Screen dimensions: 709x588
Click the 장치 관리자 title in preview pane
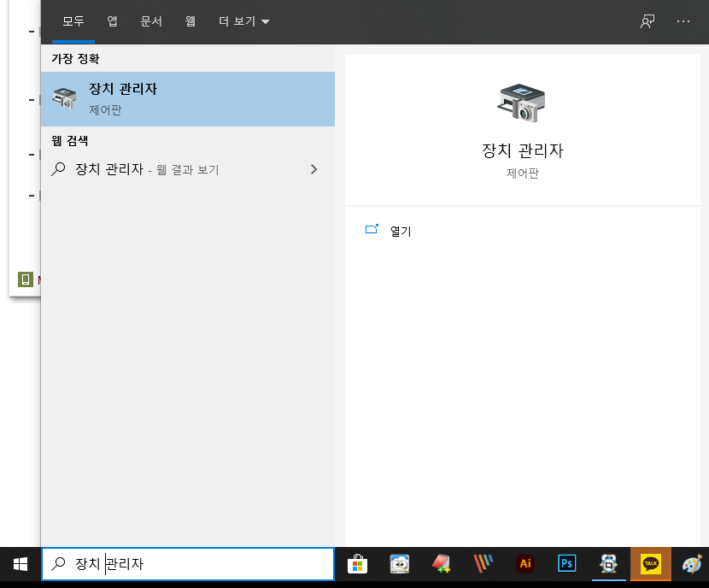[523, 150]
